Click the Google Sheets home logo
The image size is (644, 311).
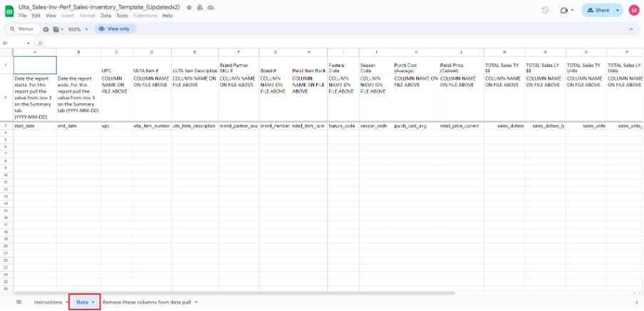pyautogui.click(x=9, y=10)
